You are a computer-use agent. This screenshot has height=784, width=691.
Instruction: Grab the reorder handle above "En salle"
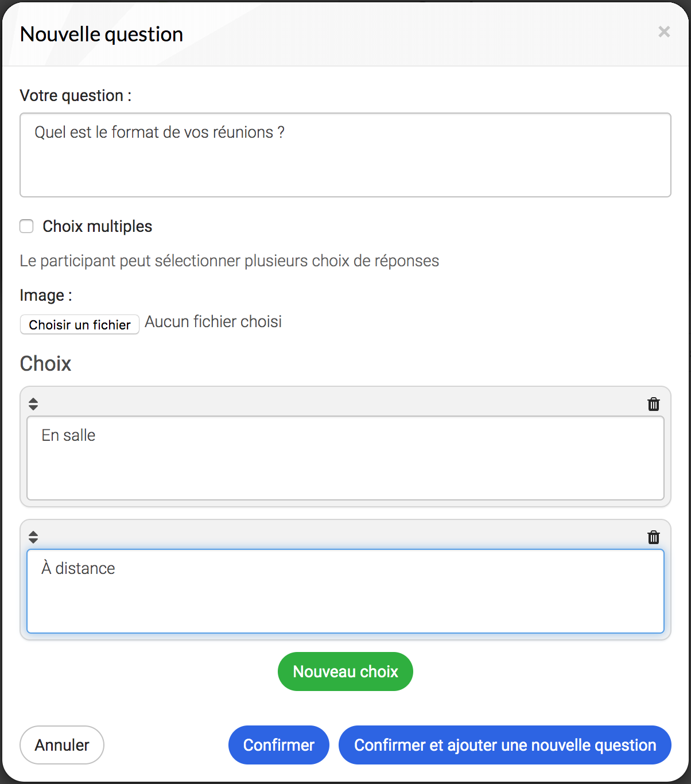click(x=33, y=404)
